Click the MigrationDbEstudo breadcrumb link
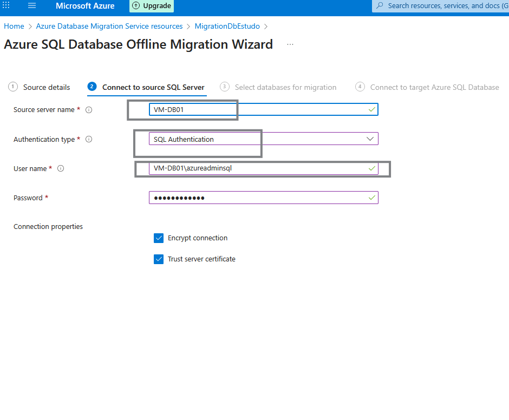 tap(227, 26)
